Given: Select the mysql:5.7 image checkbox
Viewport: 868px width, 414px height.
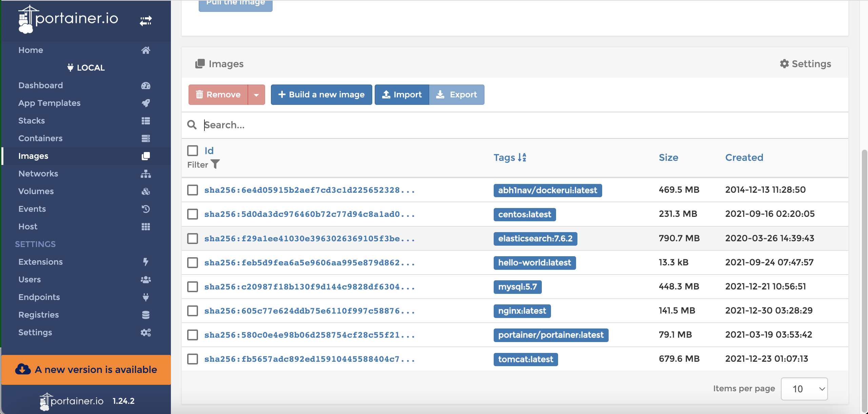Looking at the screenshot, I should (x=193, y=286).
